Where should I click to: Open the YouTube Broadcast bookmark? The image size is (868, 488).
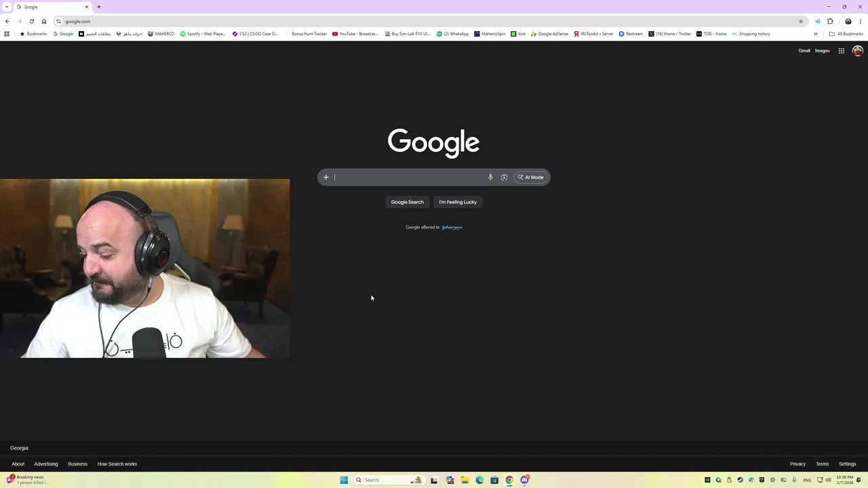pos(355,34)
